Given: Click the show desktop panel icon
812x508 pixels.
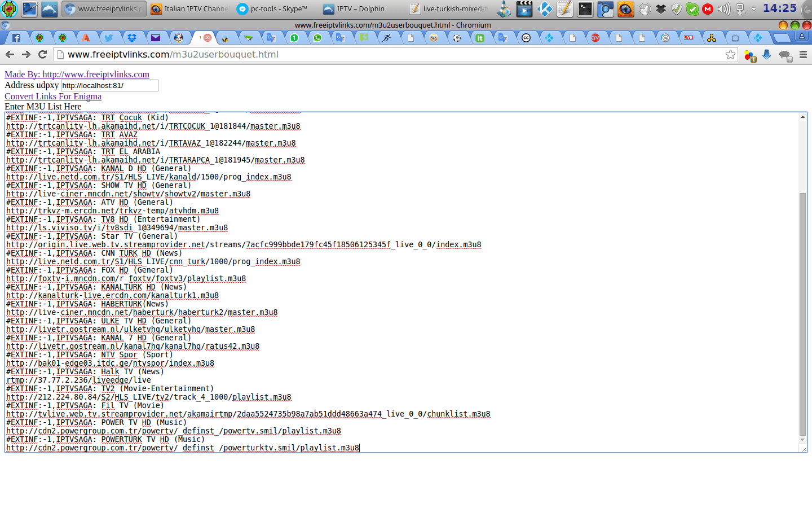Looking at the screenshot, I should [29, 8].
